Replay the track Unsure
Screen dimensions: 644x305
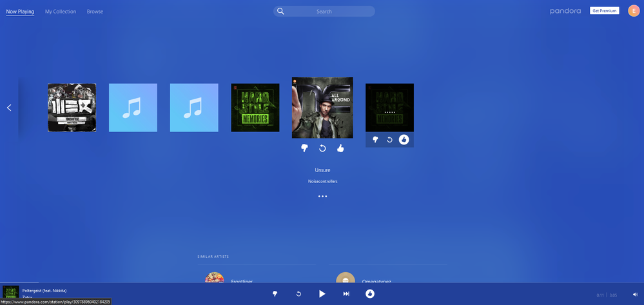[322, 148]
